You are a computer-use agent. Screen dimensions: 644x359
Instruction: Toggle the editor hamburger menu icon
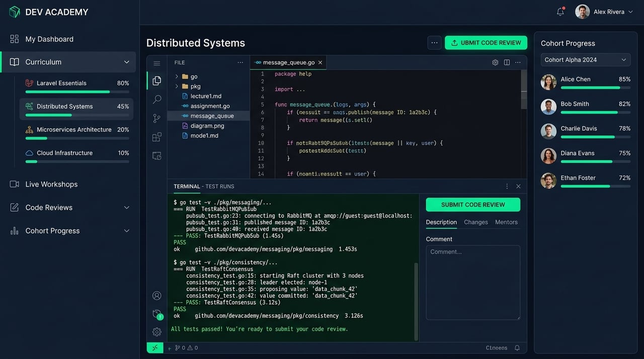(156, 63)
